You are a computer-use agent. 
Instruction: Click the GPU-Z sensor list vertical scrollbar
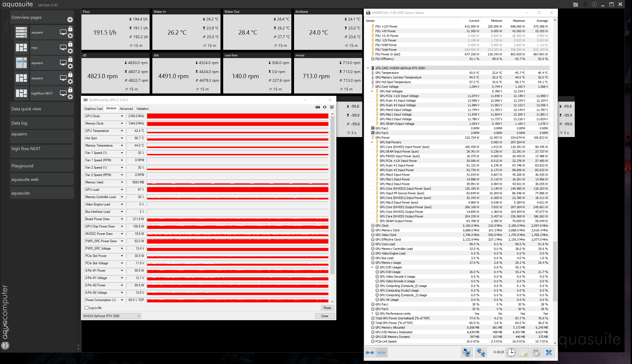[x=332, y=195]
